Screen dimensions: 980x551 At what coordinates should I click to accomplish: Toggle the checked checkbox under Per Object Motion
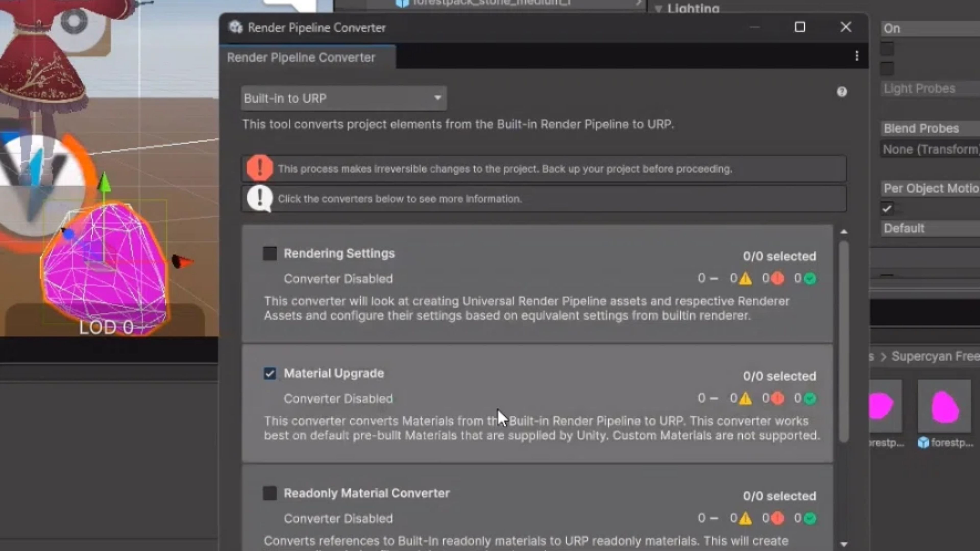click(x=887, y=209)
